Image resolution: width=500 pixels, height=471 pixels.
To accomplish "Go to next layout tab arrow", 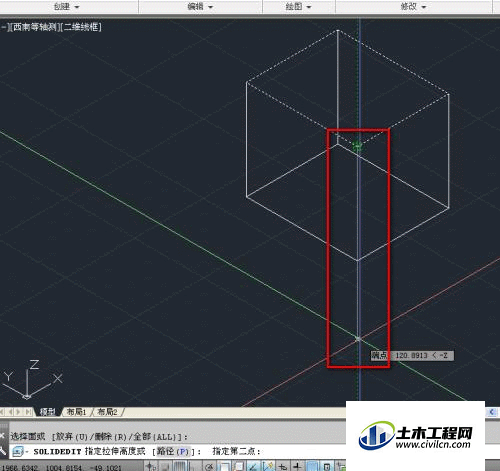I will pos(19,412).
